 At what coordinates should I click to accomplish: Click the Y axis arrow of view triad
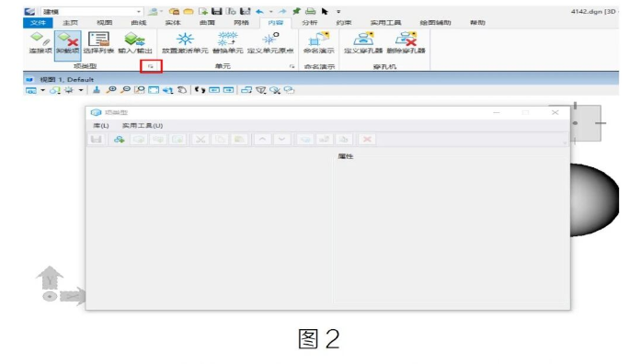pyautogui.click(x=50, y=278)
